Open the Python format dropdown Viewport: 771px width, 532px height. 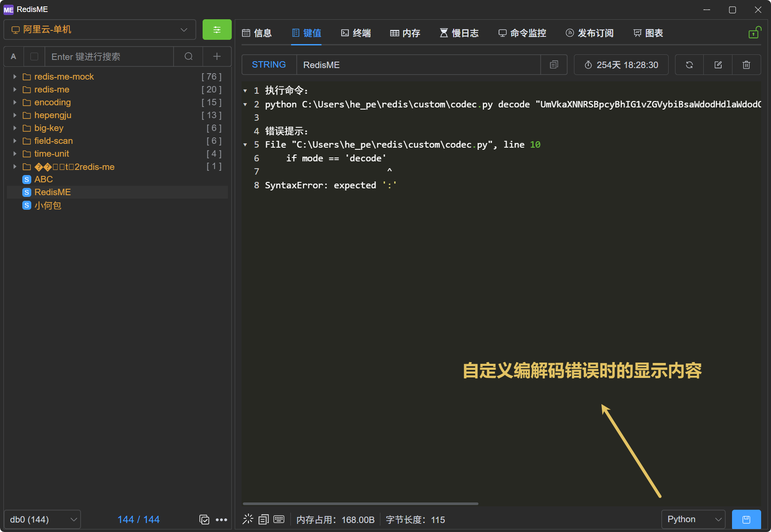coord(693,519)
